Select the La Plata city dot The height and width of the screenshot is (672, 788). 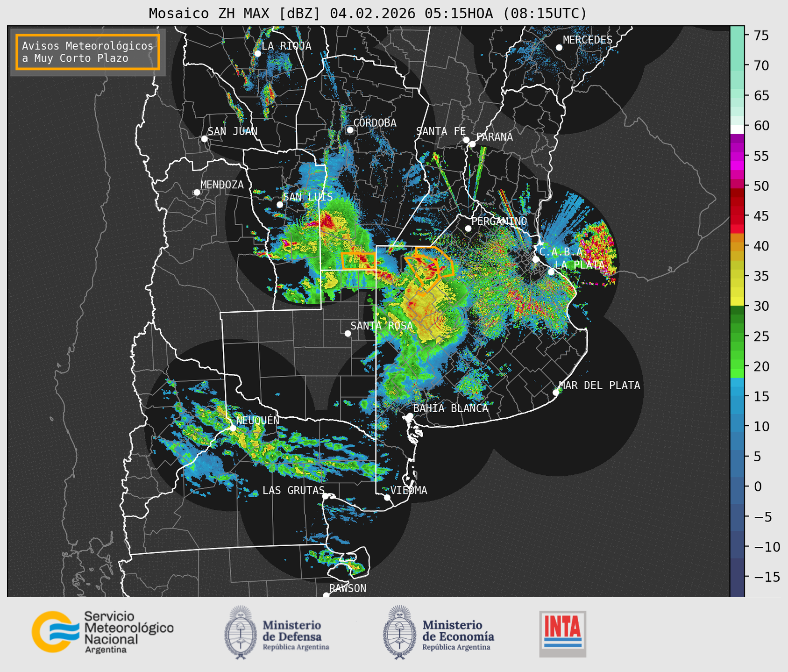point(551,272)
